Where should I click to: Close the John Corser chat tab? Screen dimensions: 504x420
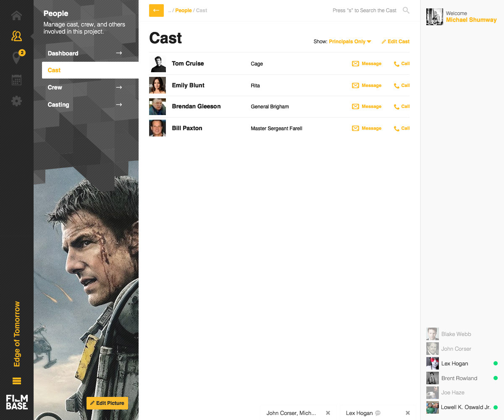pyautogui.click(x=328, y=413)
